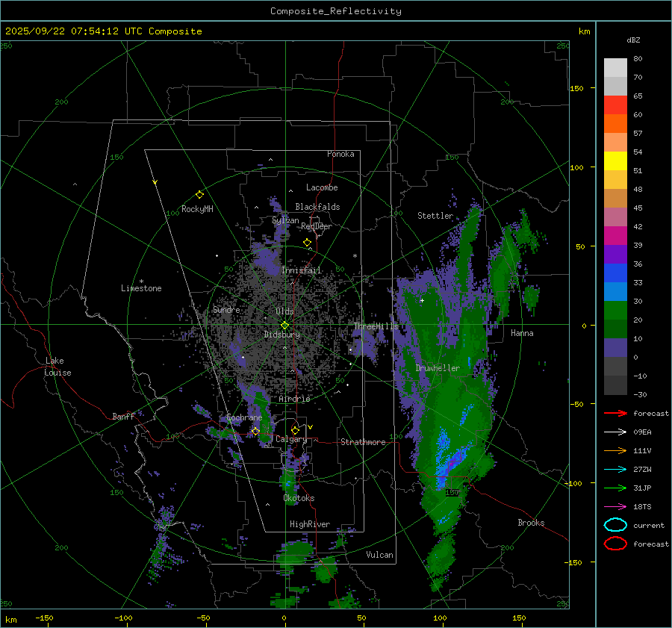Image resolution: width=672 pixels, height=628 pixels.
Task: Click the Stettler town label
Action: [x=435, y=216]
